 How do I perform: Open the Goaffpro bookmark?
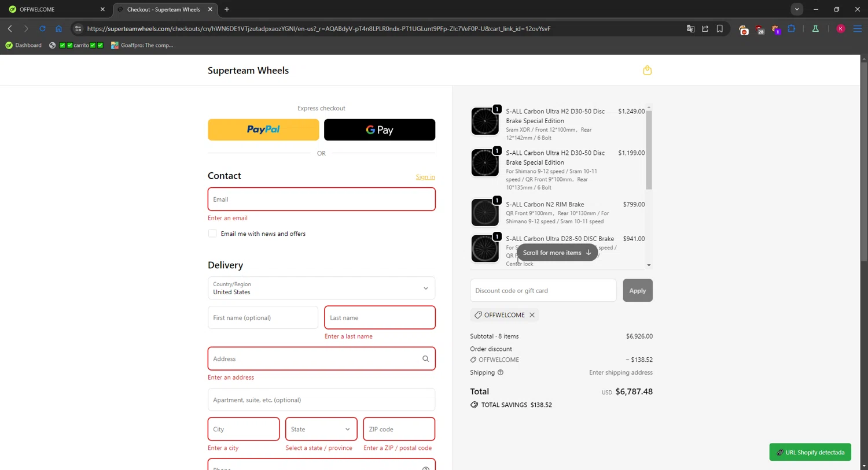pyautogui.click(x=142, y=45)
